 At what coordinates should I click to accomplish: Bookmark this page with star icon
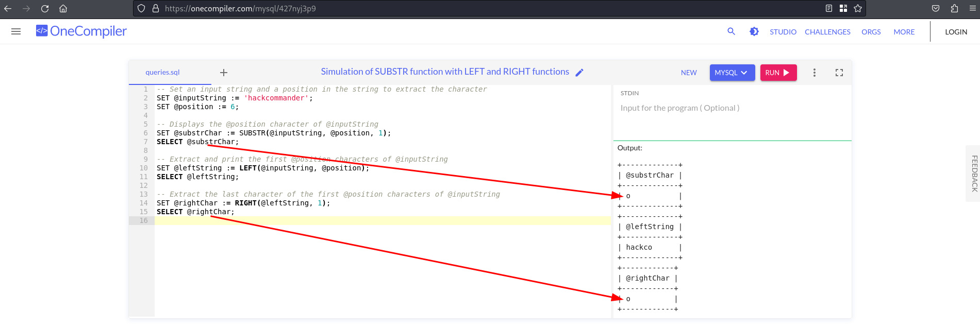point(858,8)
